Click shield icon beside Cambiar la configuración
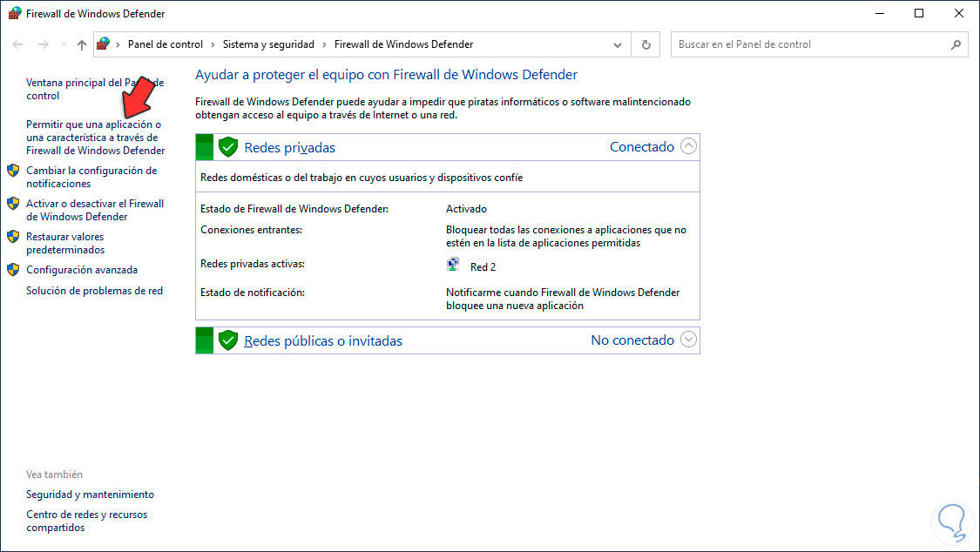The width and height of the screenshot is (980, 552). [13, 171]
